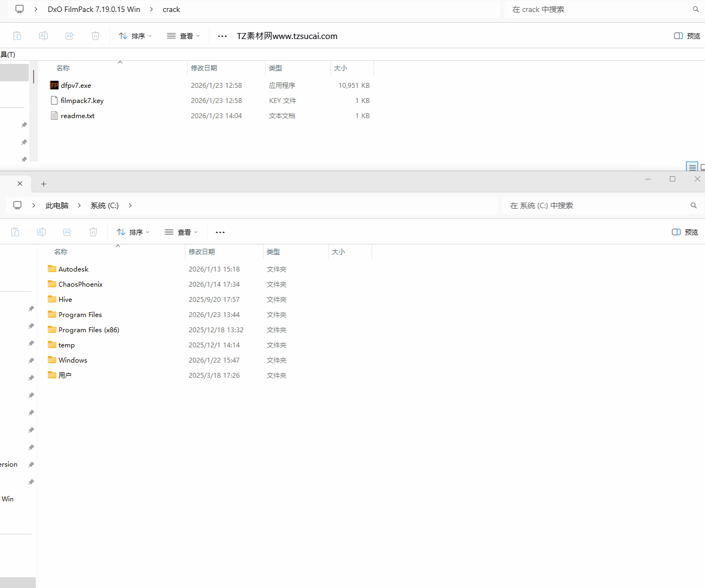
Task: Sort by 名称 column in the 系统 (C:) window
Action: pyautogui.click(x=61, y=252)
